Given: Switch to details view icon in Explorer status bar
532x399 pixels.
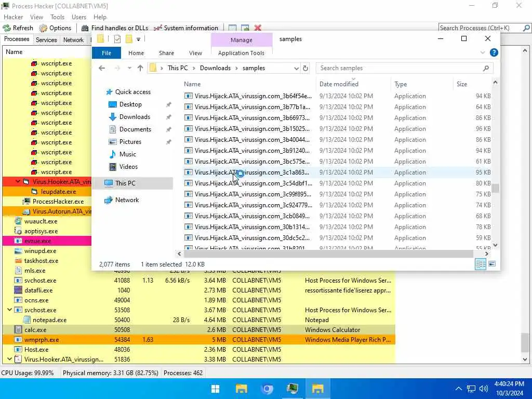Looking at the screenshot, I should point(481,264).
